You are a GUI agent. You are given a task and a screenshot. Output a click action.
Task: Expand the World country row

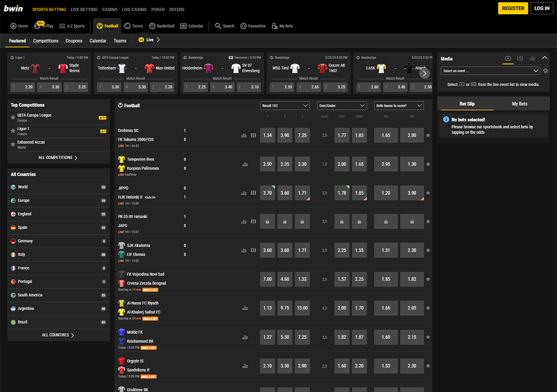pyautogui.click(x=58, y=187)
